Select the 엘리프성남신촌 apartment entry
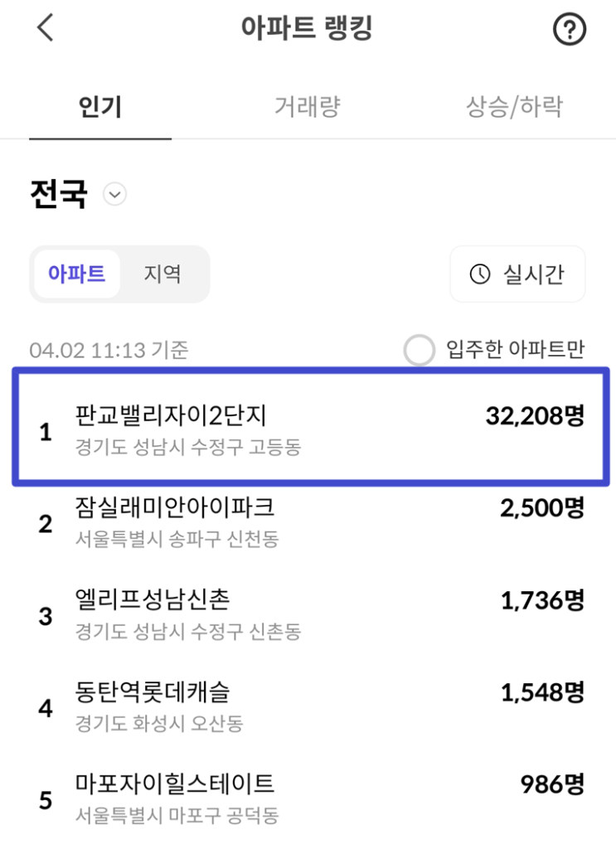The height and width of the screenshot is (859, 616). [152, 598]
